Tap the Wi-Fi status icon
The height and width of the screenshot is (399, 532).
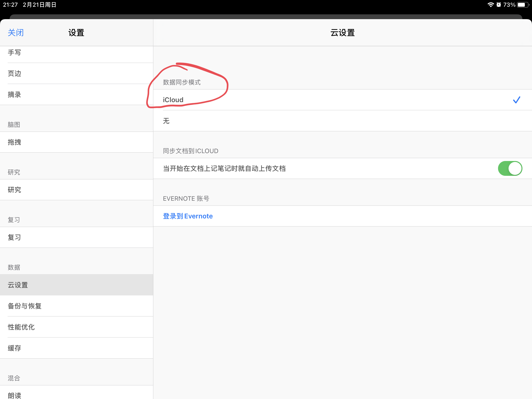pyautogui.click(x=490, y=5)
